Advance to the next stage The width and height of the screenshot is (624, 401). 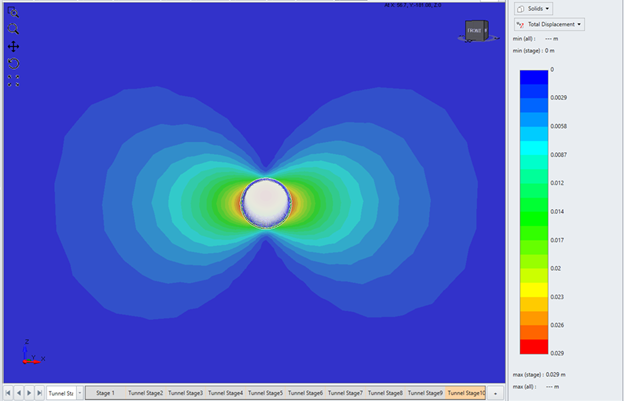click(x=29, y=393)
